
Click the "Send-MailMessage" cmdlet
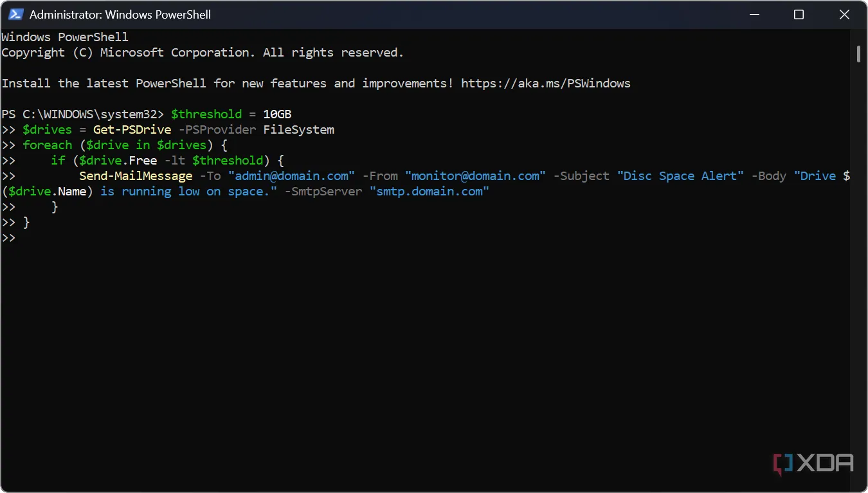coord(136,176)
